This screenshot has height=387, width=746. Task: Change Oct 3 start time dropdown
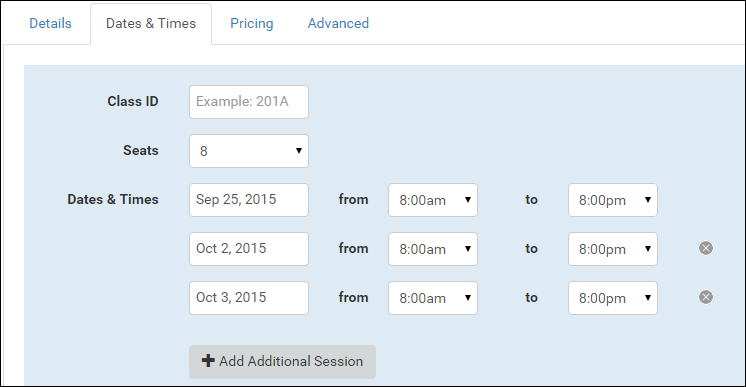pos(433,298)
